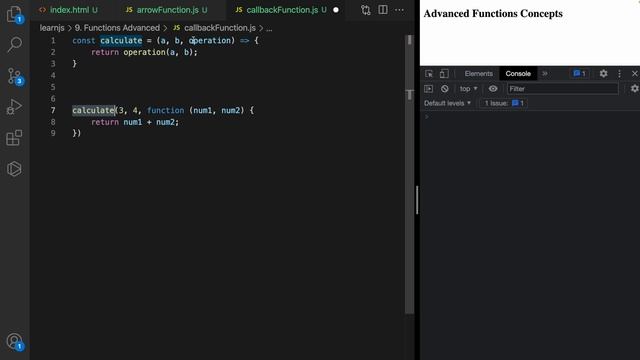Image resolution: width=640 pixels, height=360 pixels.
Task: Click the 'operation' parameter on line 1
Action: [210, 40]
